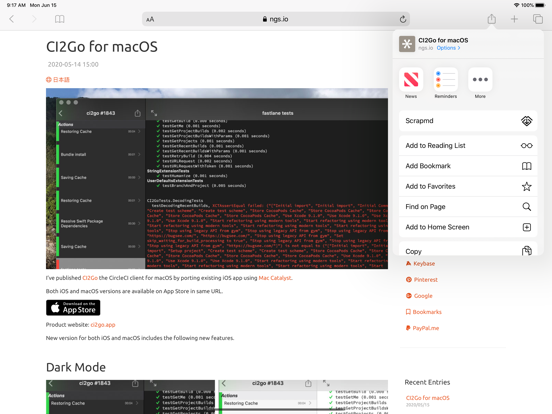Open the dark mode screenshot thumbnail
Viewport: 552px width, 414px height.
point(130,397)
